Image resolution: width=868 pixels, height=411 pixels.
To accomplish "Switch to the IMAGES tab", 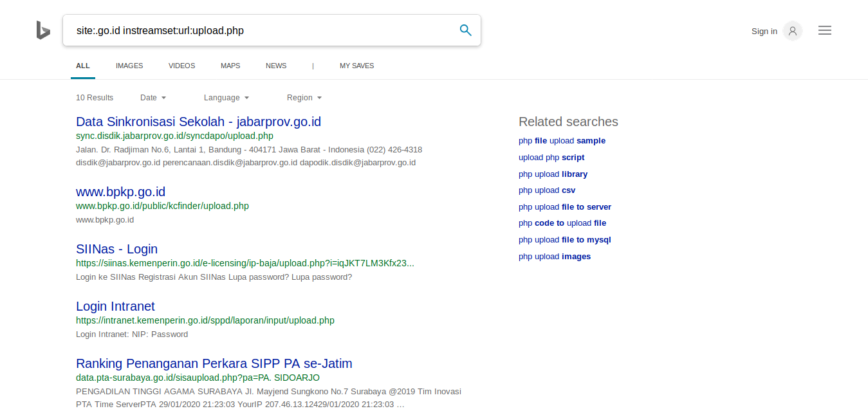I will coord(129,66).
